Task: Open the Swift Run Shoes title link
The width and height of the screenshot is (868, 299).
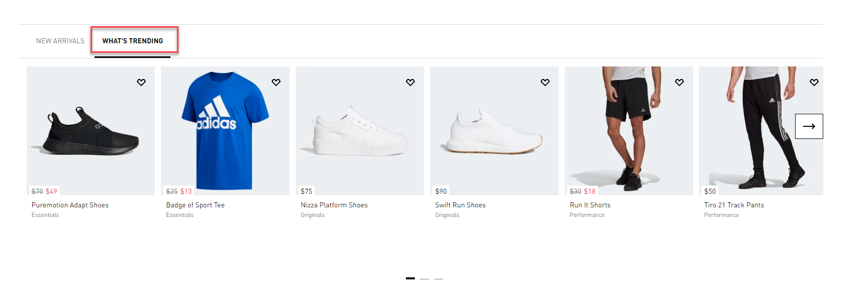Action: [460, 205]
